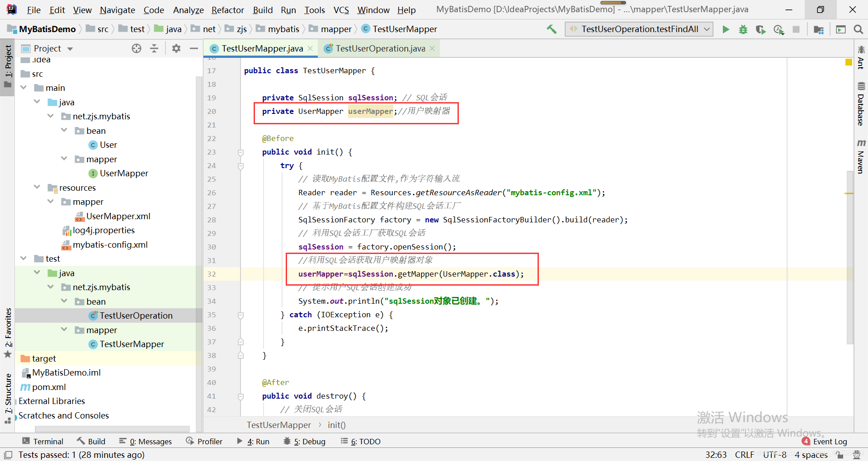Open the 6: TODO tool window
This screenshot has height=461, width=868.
point(360,441)
